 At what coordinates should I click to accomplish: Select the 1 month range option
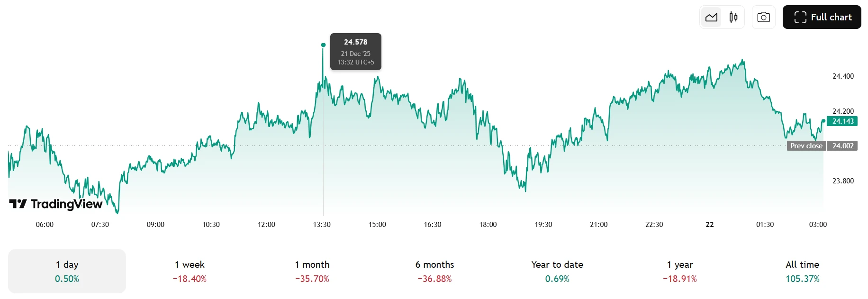click(312, 271)
